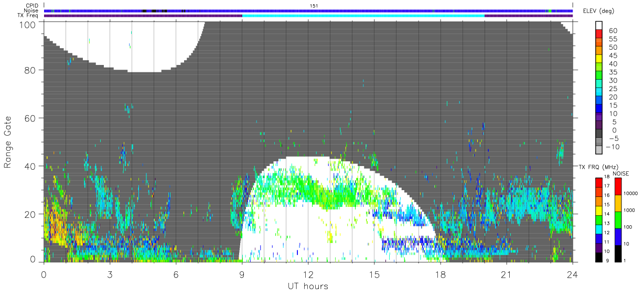The image size is (644, 297).
Task: Click the green segment of the TX FRQ colour bar
Action: (598, 220)
